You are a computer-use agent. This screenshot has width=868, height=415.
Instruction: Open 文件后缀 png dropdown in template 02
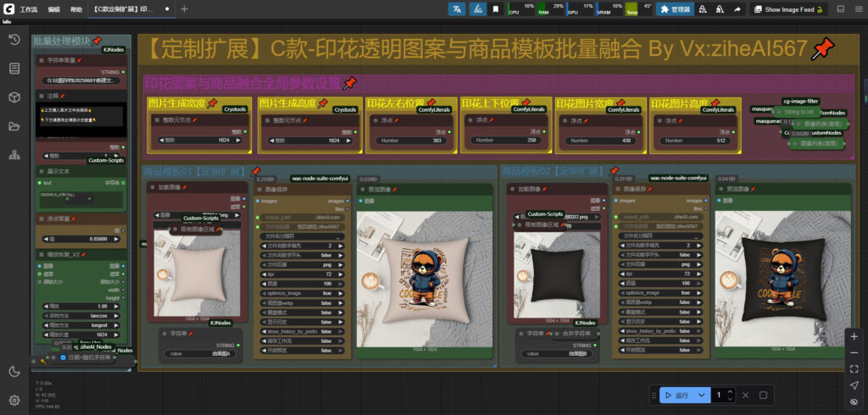click(x=661, y=264)
